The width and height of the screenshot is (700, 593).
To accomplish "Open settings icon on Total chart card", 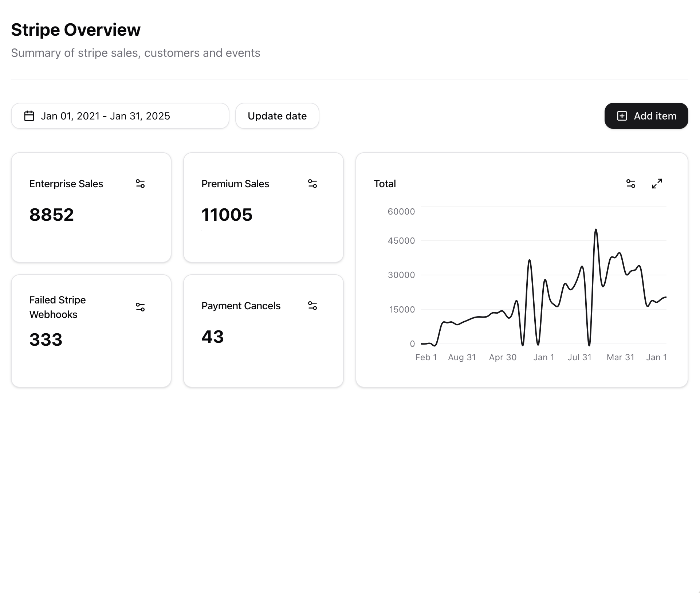I will [x=631, y=184].
